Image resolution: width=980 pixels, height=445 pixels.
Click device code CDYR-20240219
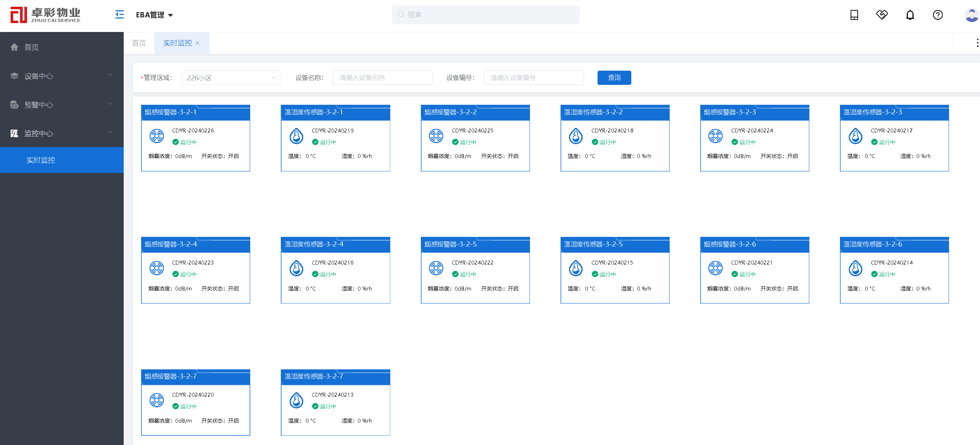(332, 130)
